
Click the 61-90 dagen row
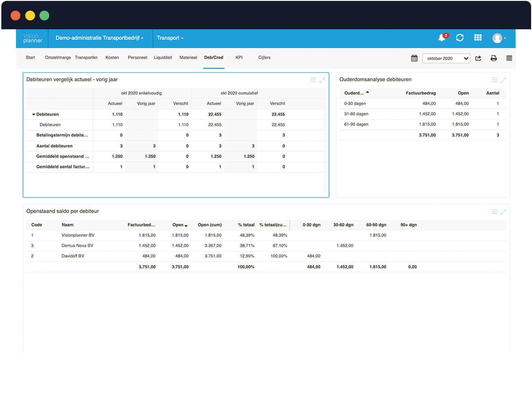coord(423,125)
